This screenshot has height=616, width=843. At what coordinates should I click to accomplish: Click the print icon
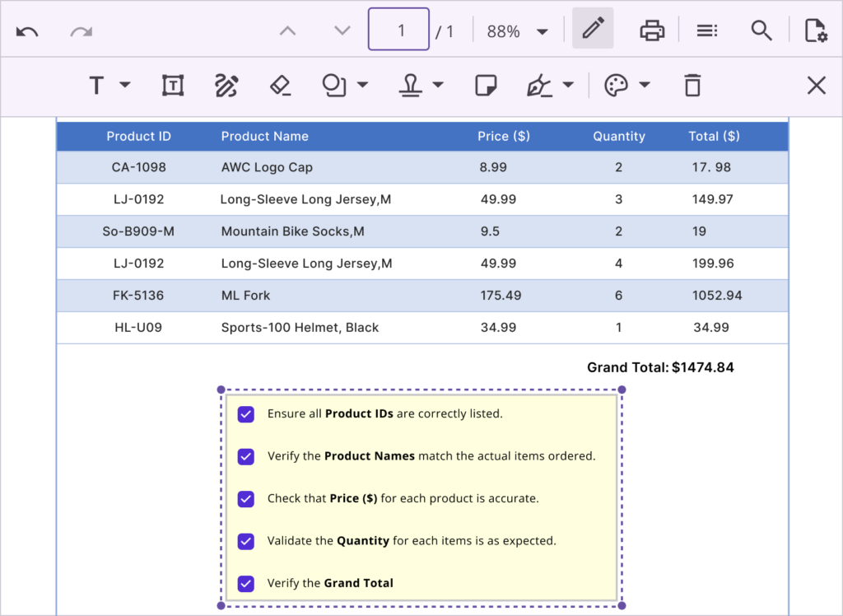(652, 30)
